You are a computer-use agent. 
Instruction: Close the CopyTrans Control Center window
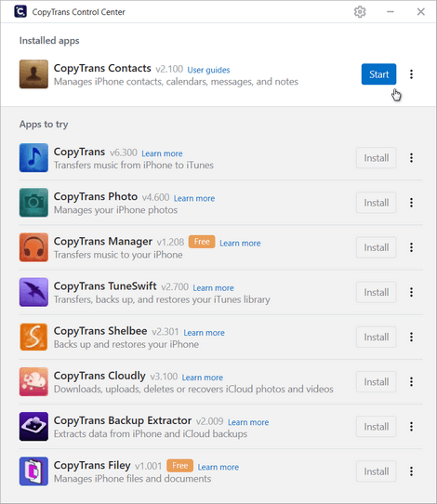421,12
